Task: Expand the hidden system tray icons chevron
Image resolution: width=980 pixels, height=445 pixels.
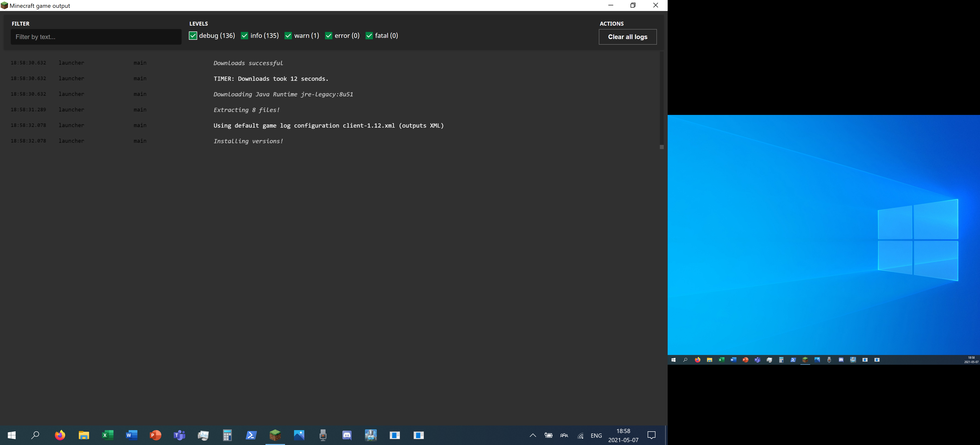Action: tap(533, 435)
